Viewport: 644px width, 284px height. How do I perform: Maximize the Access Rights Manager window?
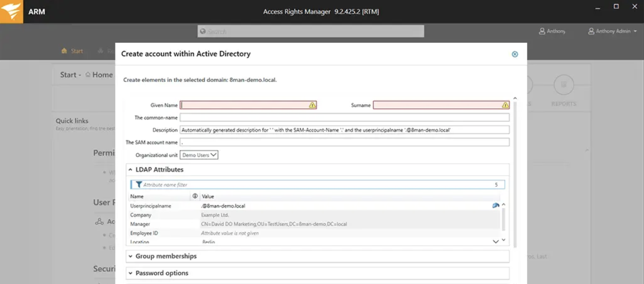tap(616, 7)
